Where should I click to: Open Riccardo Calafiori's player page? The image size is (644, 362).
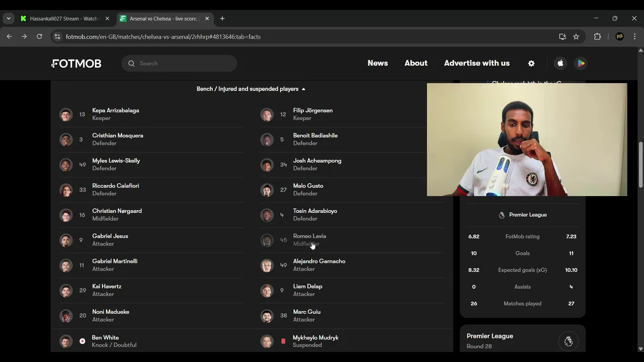click(151, 190)
